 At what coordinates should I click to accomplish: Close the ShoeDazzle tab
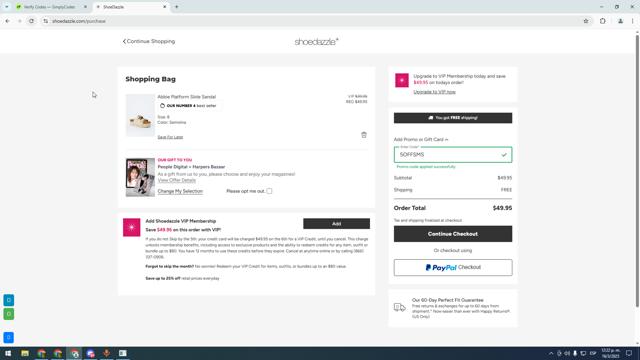click(165, 7)
